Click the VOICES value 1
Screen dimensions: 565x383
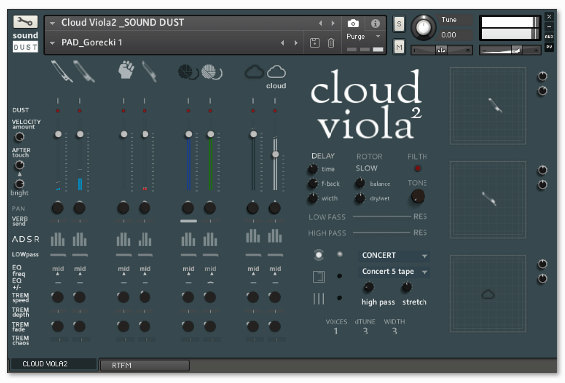pos(335,331)
